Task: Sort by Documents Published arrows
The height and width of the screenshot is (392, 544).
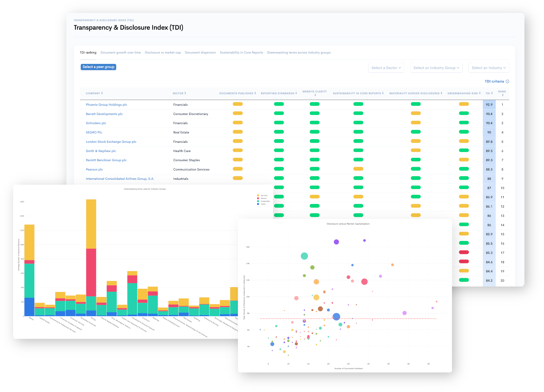Action: (x=255, y=93)
